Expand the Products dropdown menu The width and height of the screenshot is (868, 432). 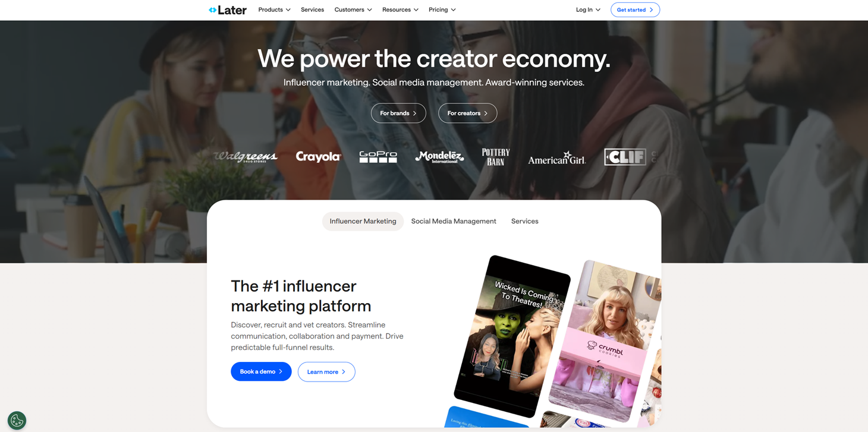coord(275,10)
